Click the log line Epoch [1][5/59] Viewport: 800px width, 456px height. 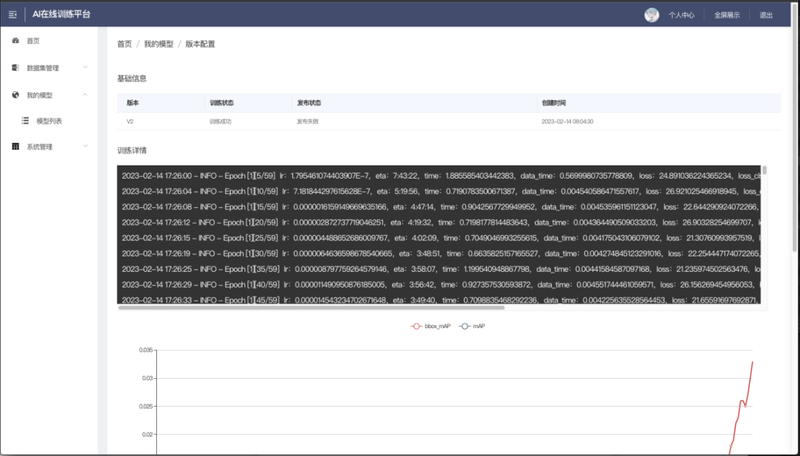(x=441, y=176)
